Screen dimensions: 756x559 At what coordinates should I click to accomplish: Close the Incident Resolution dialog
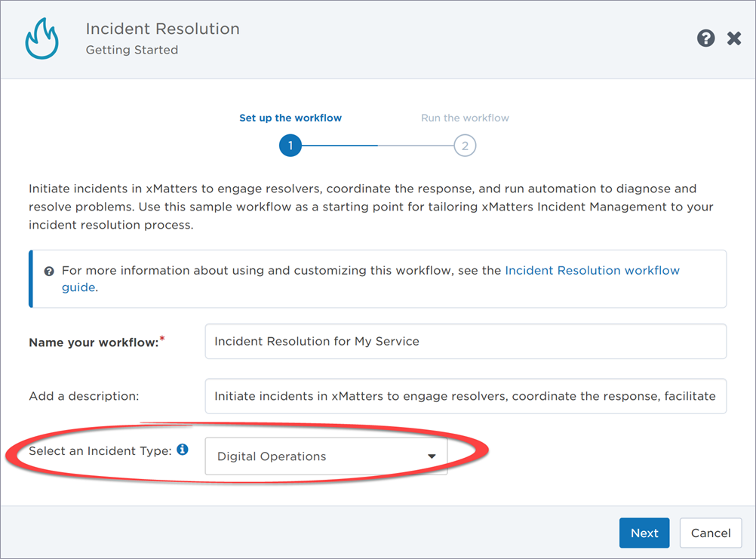[x=734, y=38]
